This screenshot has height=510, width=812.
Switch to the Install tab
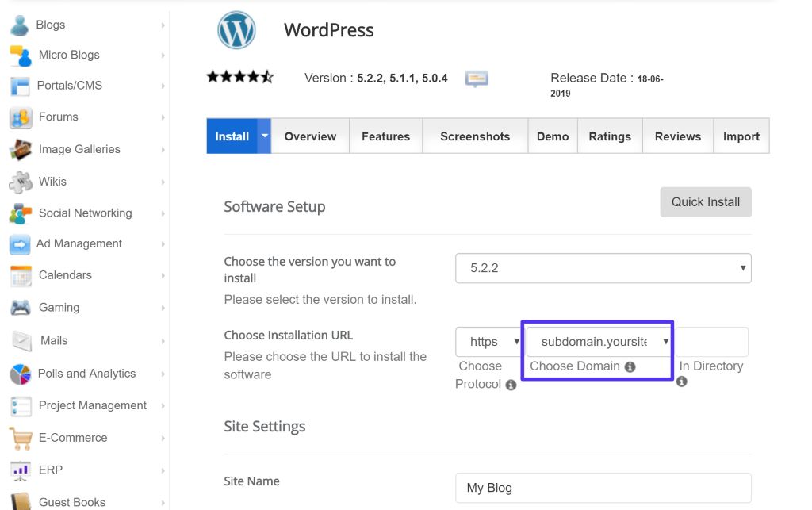pyautogui.click(x=232, y=136)
